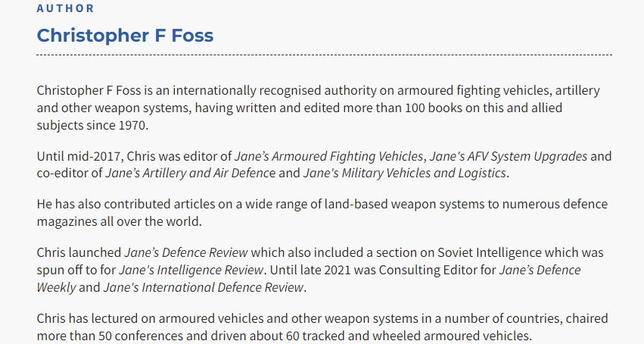
Task: Click Jane's International Defence Review italic title
Action: [x=204, y=287]
